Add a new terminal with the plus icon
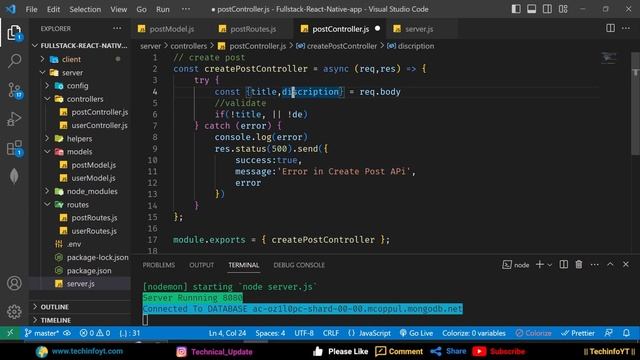This screenshot has width=640, height=360. pos(540,264)
